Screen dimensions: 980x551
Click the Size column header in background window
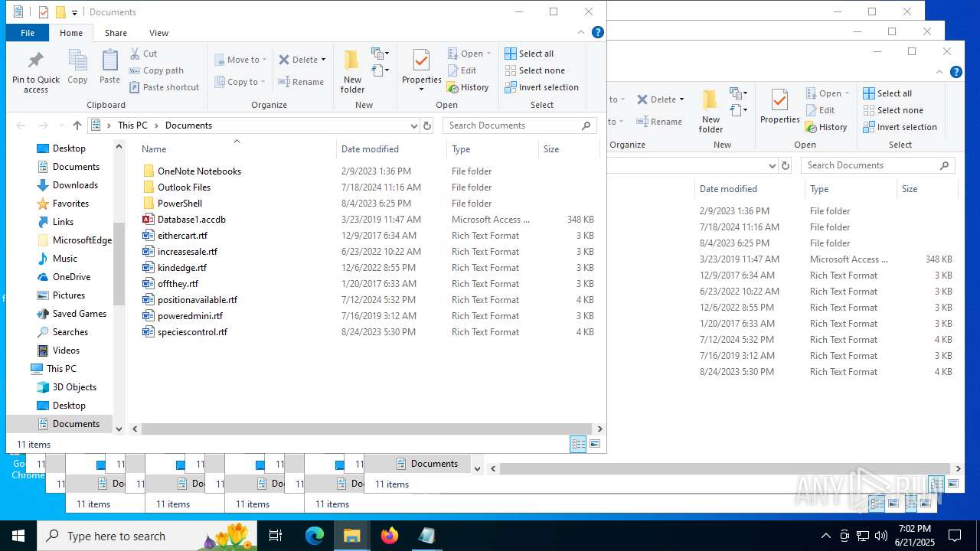click(x=926, y=189)
